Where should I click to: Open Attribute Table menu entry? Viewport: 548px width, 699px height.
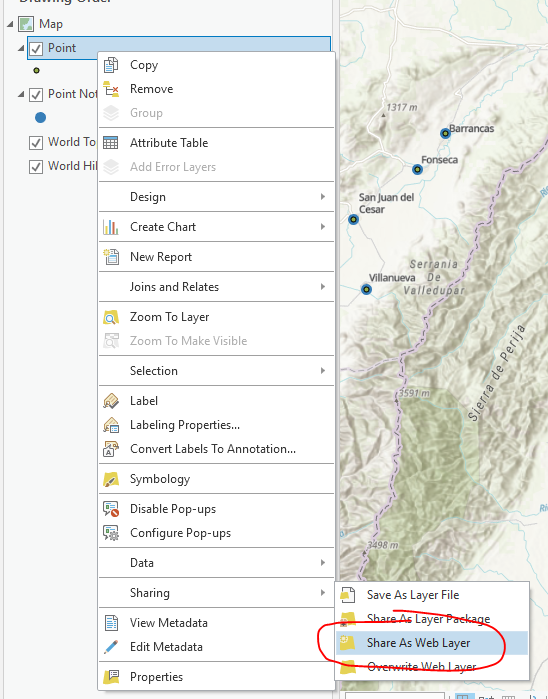tap(216, 143)
